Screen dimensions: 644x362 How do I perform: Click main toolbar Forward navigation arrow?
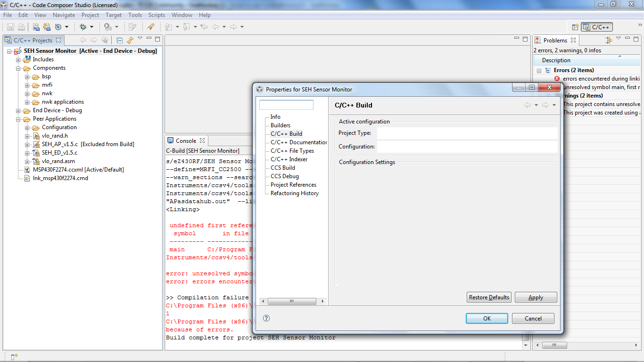click(x=233, y=27)
